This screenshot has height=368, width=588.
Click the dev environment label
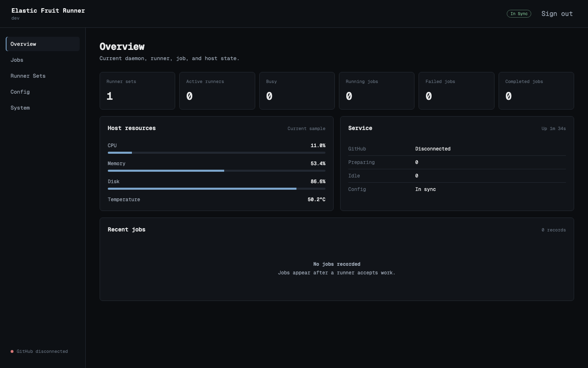[16, 18]
